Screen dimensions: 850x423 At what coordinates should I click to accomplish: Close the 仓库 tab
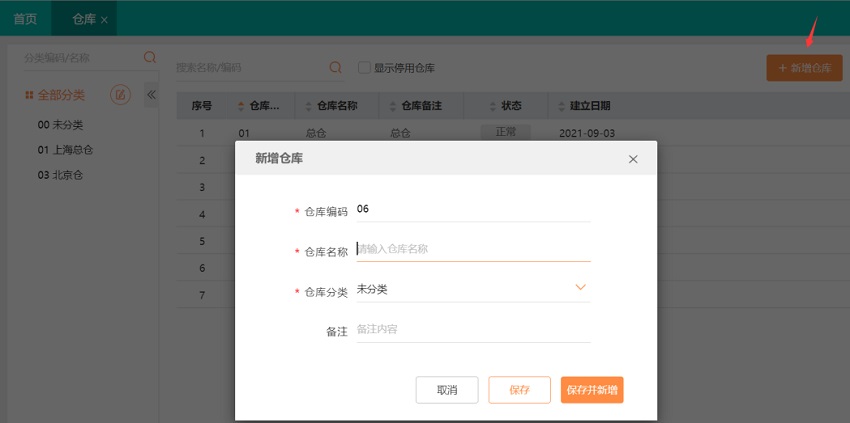point(105,19)
